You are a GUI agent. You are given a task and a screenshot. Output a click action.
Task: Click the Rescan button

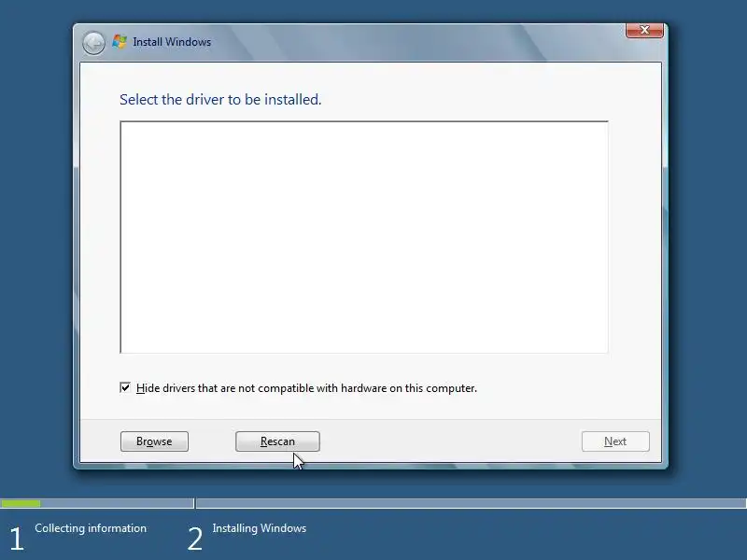[277, 441]
